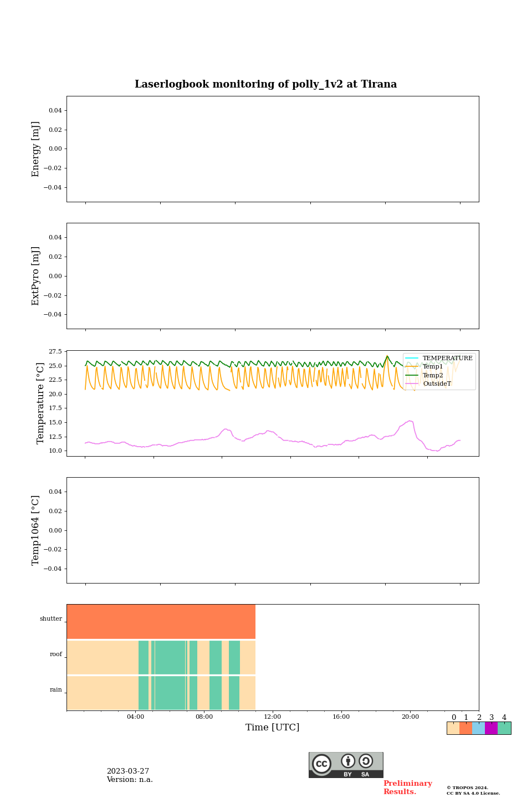Click the Temp1064 [°C] axis label
Screen dimensions: 532x798
[x=36, y=530]
